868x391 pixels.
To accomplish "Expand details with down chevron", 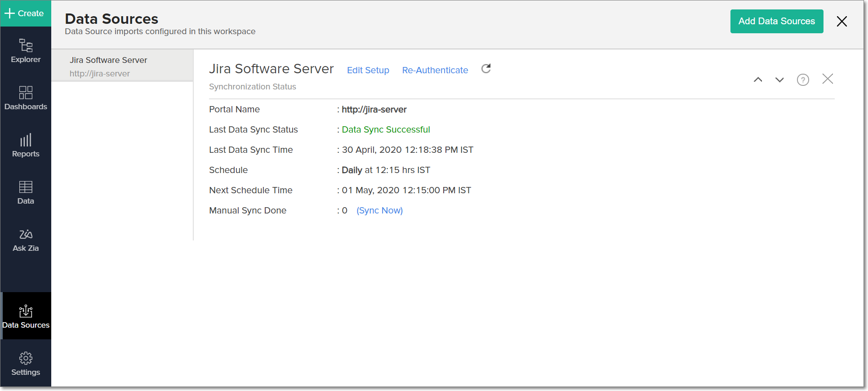I will point(779,80).
